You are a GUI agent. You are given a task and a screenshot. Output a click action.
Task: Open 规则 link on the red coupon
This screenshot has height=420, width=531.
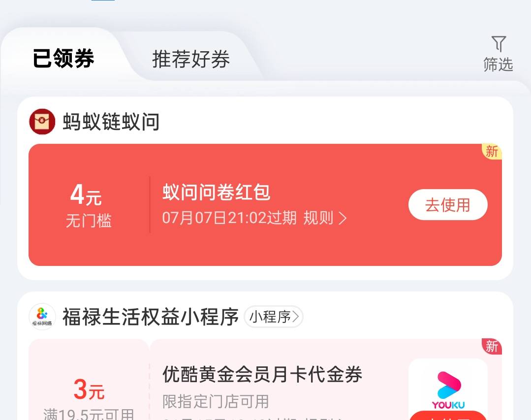[x=318, y=218]
